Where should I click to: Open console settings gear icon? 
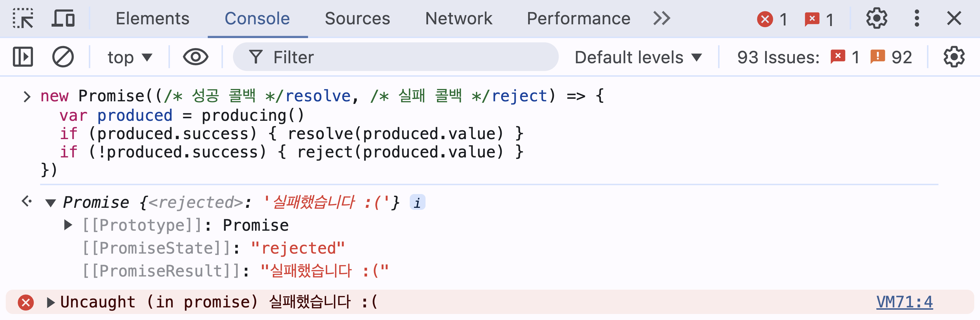coord(954,57)
